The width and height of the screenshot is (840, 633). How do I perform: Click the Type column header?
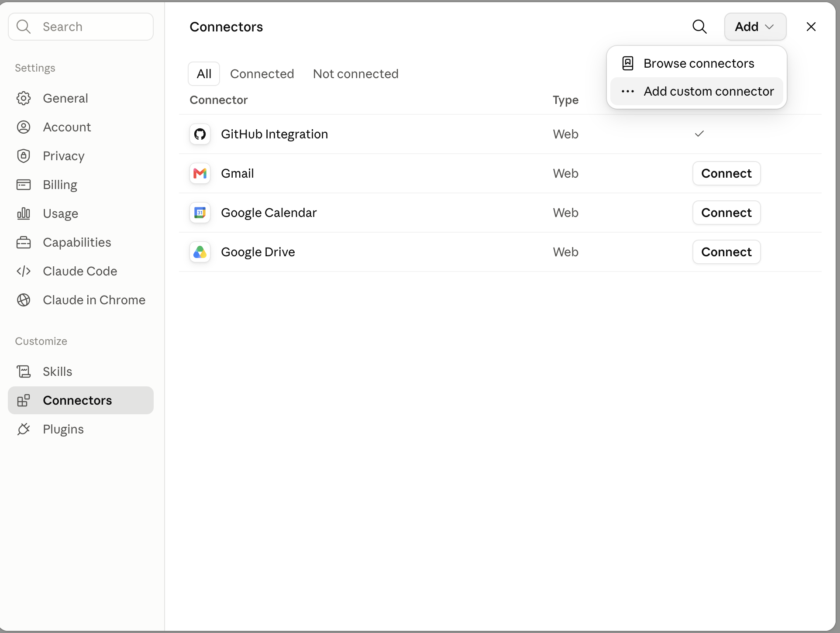(x=565, y=100)
